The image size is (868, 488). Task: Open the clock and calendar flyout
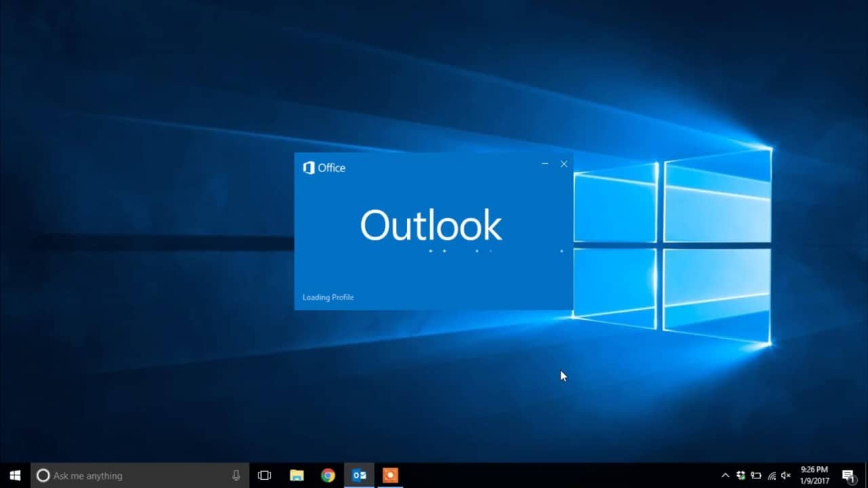(x=814, y=474)
